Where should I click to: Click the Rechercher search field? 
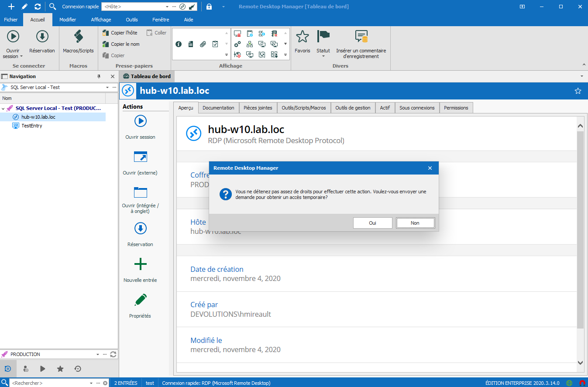click(x=48, y=383)
